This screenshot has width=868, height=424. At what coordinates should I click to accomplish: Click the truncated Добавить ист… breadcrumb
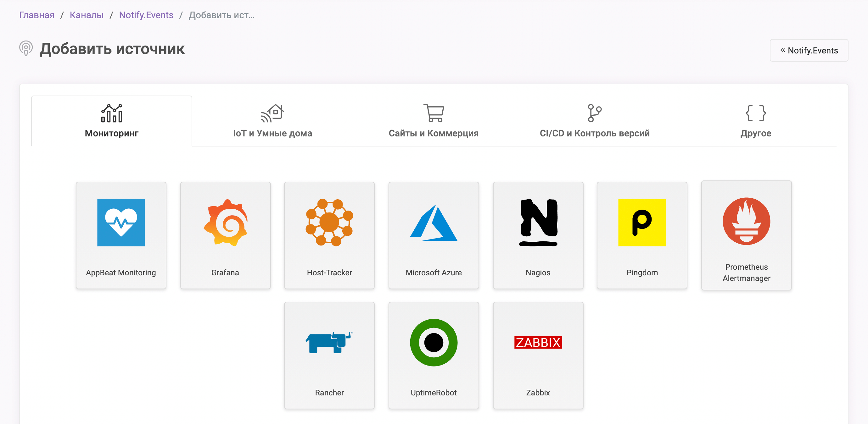(221, 15)
